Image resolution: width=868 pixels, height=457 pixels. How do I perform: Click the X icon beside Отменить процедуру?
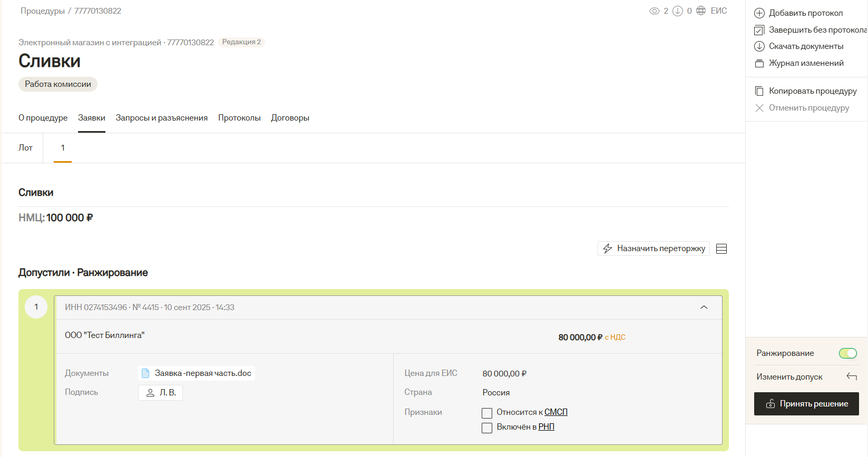click(x=759, y=108)
